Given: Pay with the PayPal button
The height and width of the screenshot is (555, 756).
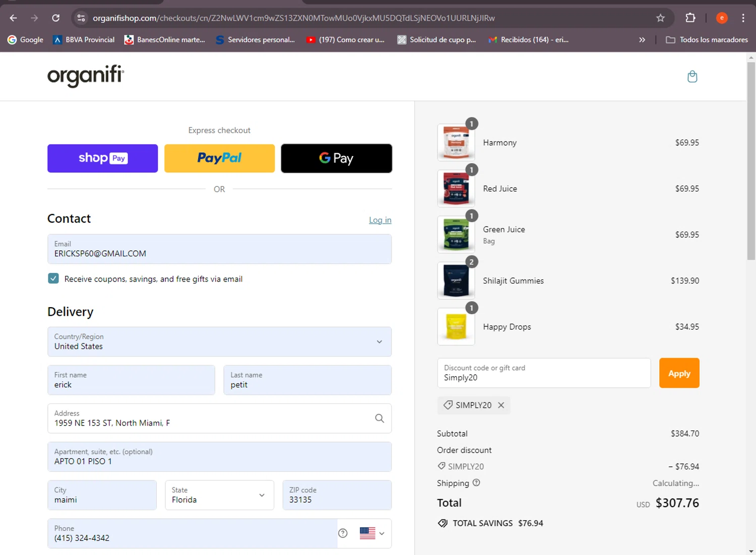Looking at the screenshot, I should (219, 159).
